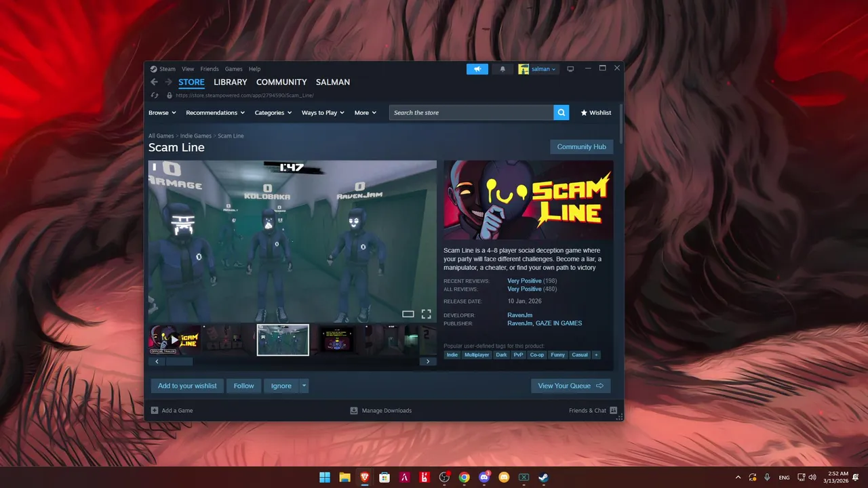Open the Help menu
This screenshot has width=868, height=488.
[254, 69]
